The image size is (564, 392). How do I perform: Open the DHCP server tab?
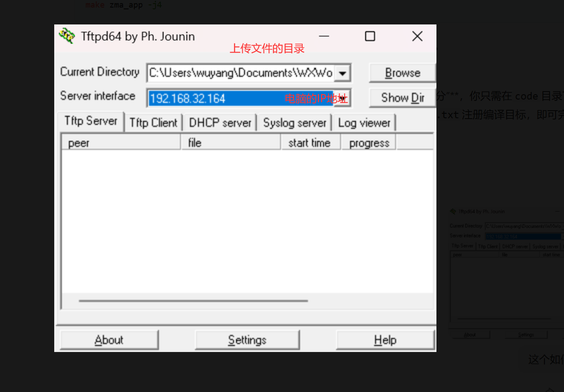point(220,123)
